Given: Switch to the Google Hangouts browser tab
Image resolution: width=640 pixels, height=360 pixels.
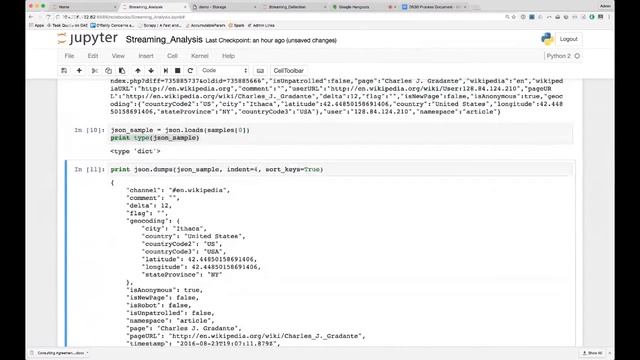Looking at the screenshot, I should 363,7.
